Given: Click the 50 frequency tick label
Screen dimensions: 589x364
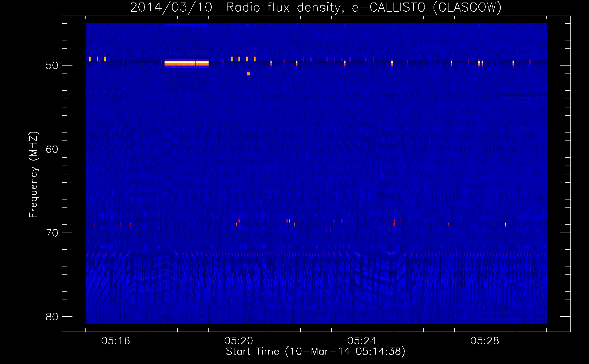Looking at the screenshot, I should (52, 66).
